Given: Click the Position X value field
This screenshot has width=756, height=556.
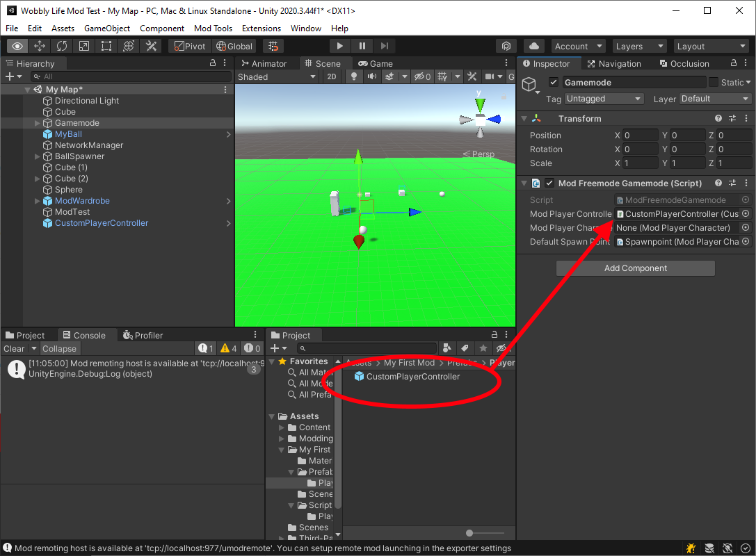Looking at the screenshot, I should (x=640, y=136).
